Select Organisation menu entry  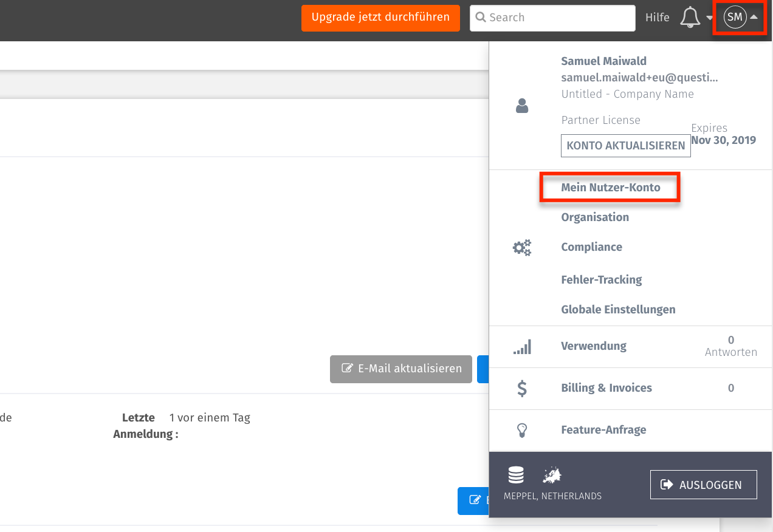click(595, 217)
